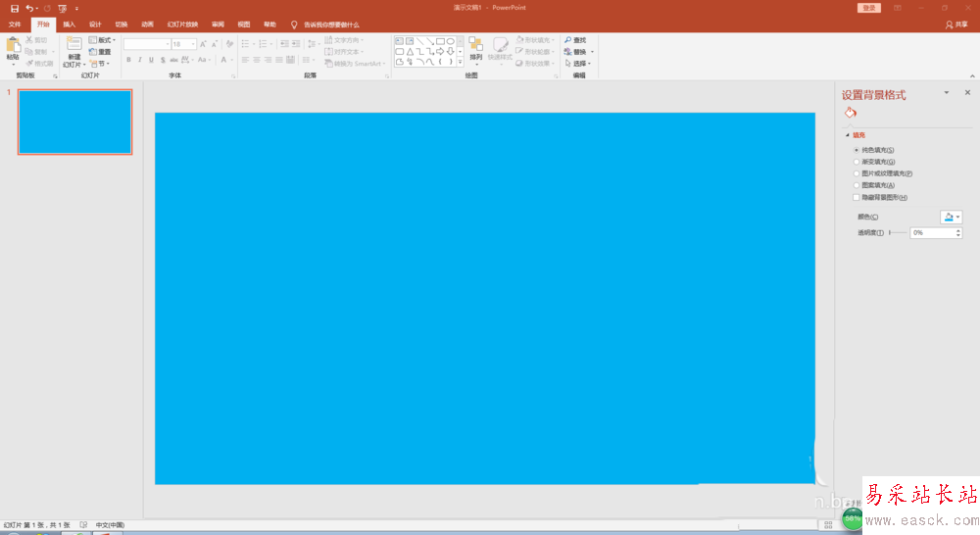The width and height of the screenshot is (980, 535).
Task: Select Solid fill (纯色填充) radio button
Action: (x=857, y=150)
